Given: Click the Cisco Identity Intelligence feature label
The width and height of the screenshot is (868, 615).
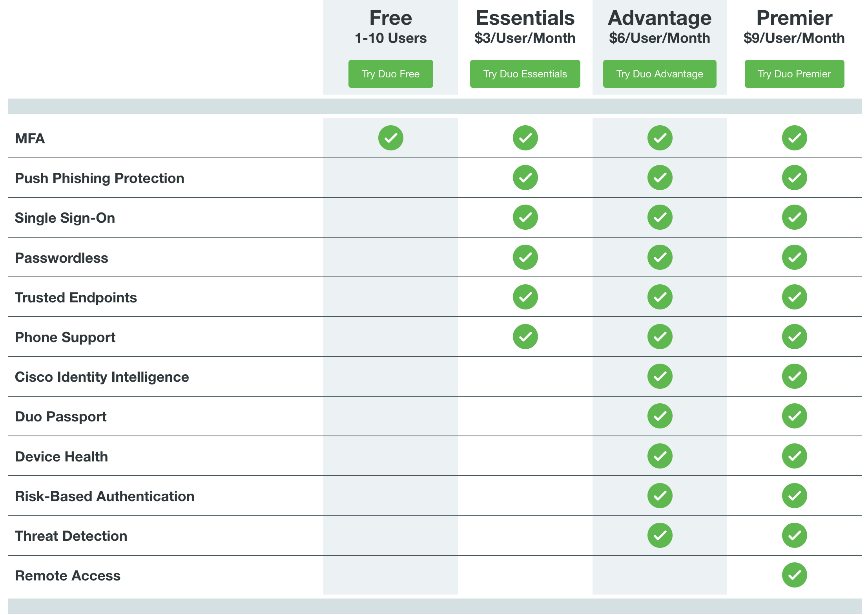Looking at the screenshot, I should 102,377.
